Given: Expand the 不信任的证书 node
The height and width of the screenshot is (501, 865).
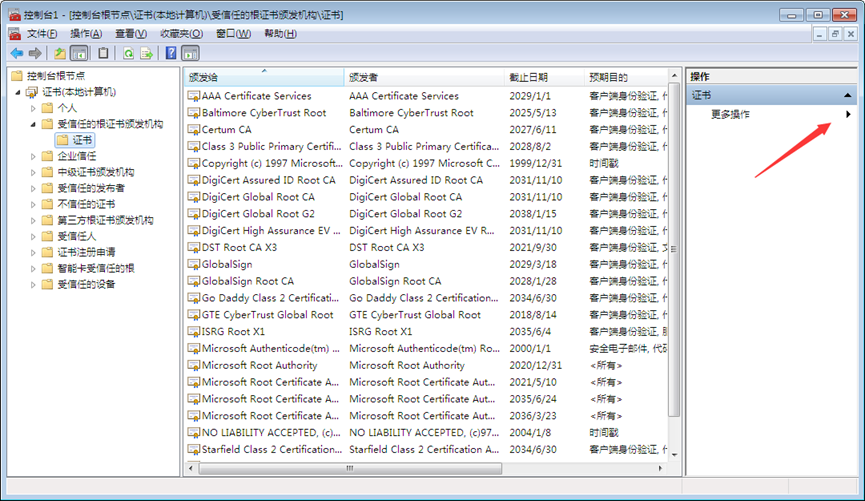Looking at the screenshot, I should (x=33, y=204).
